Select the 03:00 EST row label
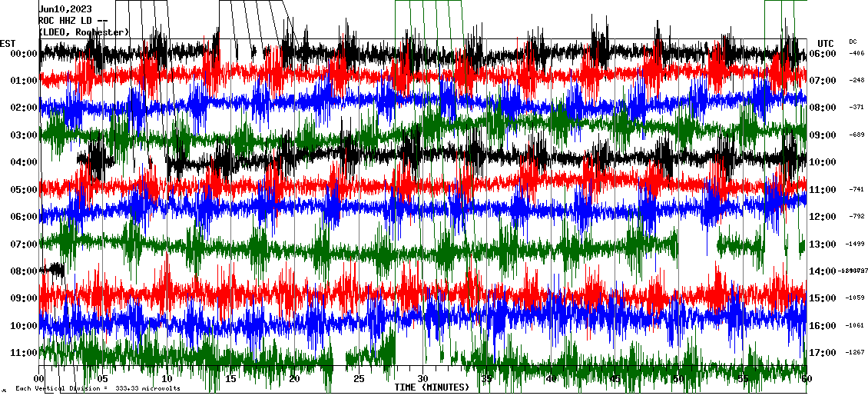 (23, 135)
